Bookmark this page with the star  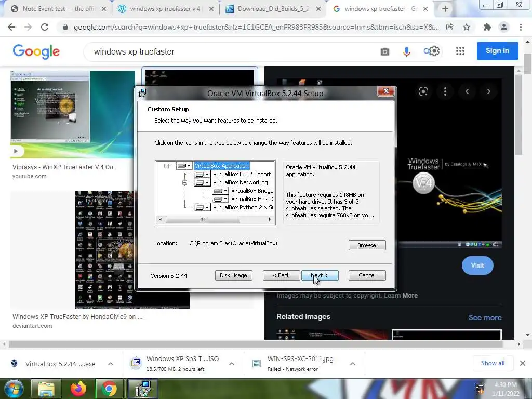467,27
